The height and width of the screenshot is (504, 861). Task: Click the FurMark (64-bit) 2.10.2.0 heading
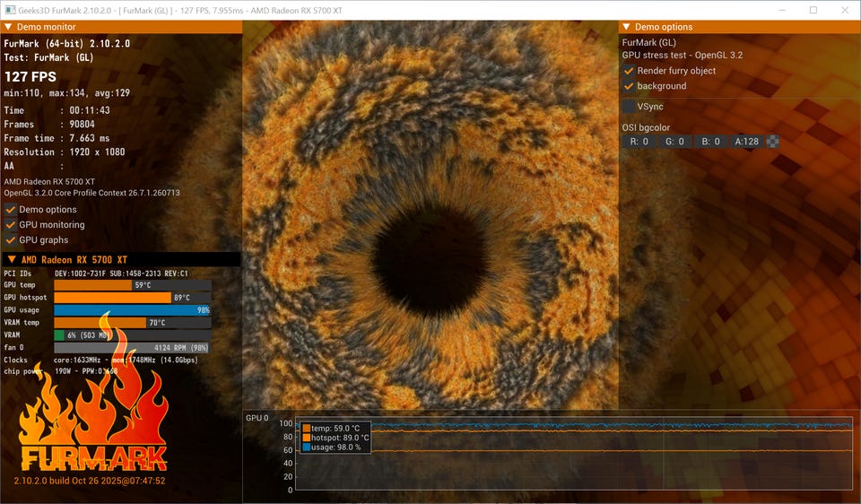(67, 43)
